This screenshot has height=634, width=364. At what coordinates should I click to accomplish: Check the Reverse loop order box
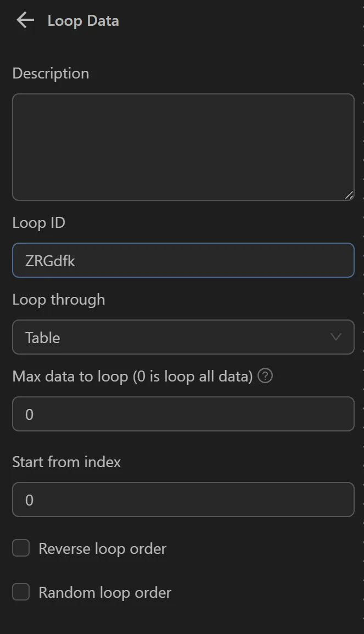[x=20, y=547]
